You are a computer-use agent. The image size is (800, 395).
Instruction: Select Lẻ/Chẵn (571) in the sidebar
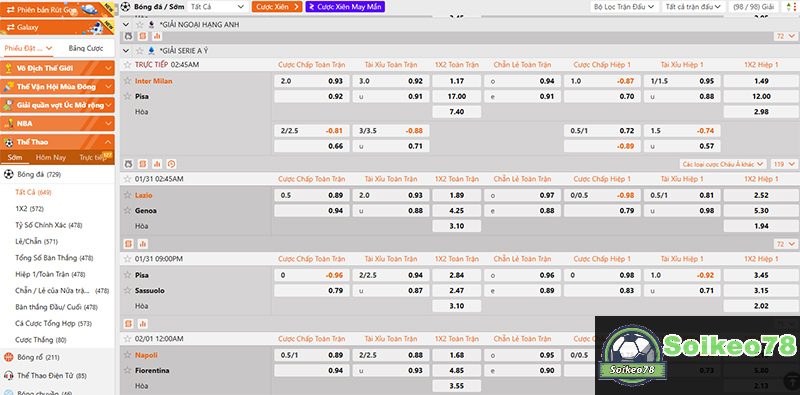36,241
